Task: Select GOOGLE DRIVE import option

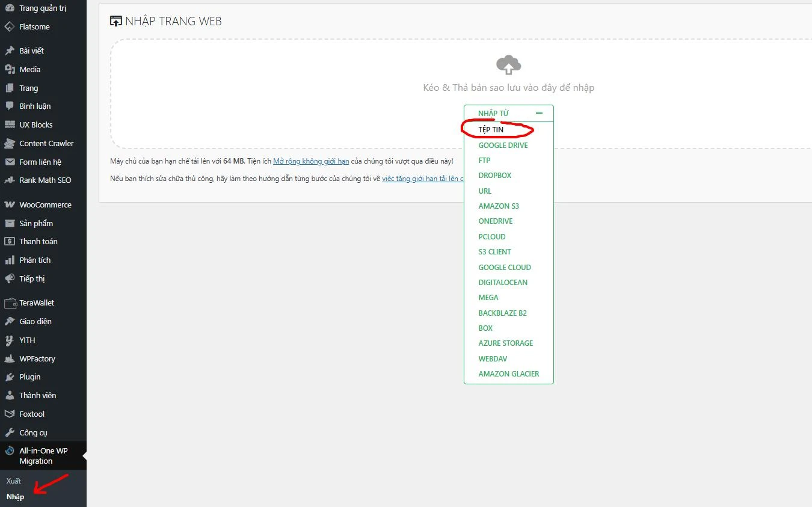Action: [x=503, y=145]
